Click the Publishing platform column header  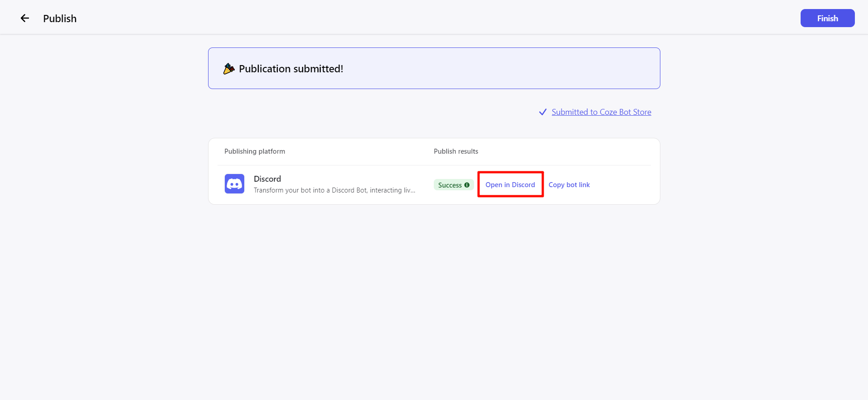pos(255,151)
